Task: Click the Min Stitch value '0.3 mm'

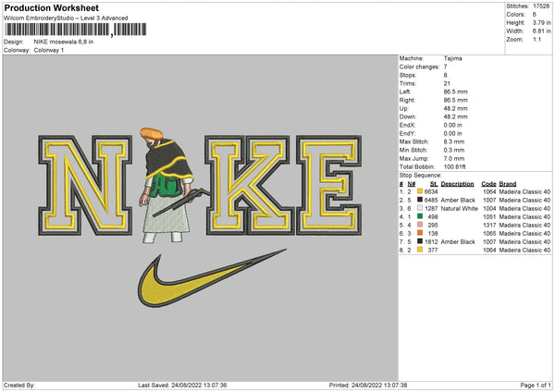Action: coord(454,150)
